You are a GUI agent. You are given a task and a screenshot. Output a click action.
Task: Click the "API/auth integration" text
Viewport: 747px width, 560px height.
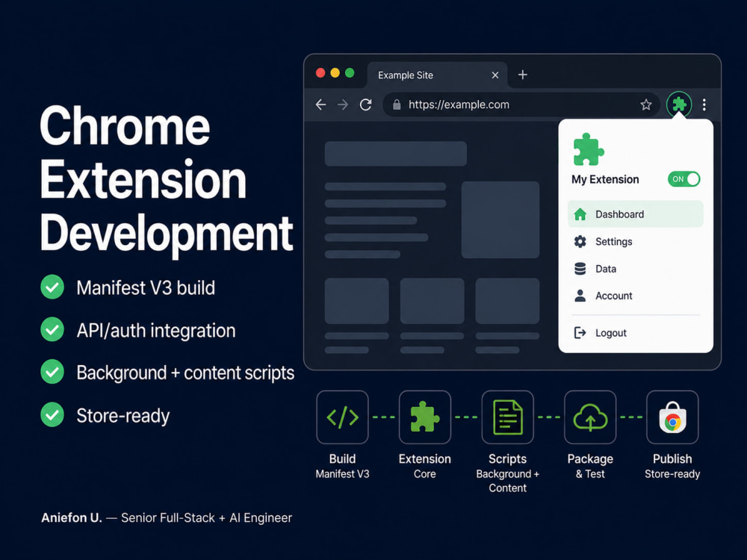point(156,331)
